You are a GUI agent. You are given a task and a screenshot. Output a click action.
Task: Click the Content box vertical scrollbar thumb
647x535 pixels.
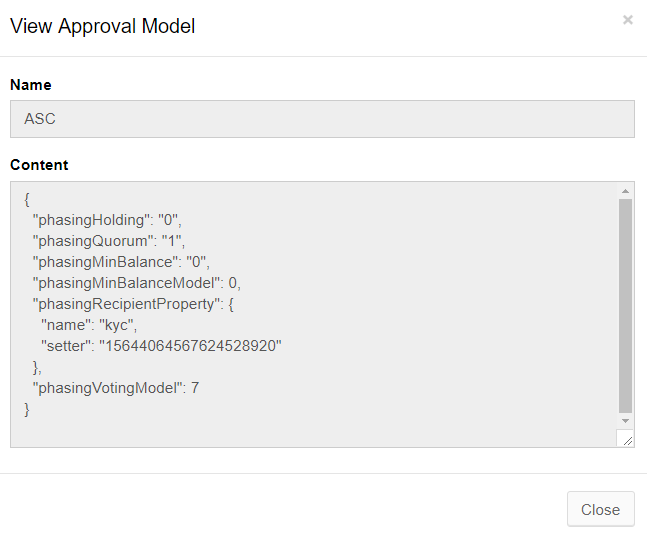[625, 305]
